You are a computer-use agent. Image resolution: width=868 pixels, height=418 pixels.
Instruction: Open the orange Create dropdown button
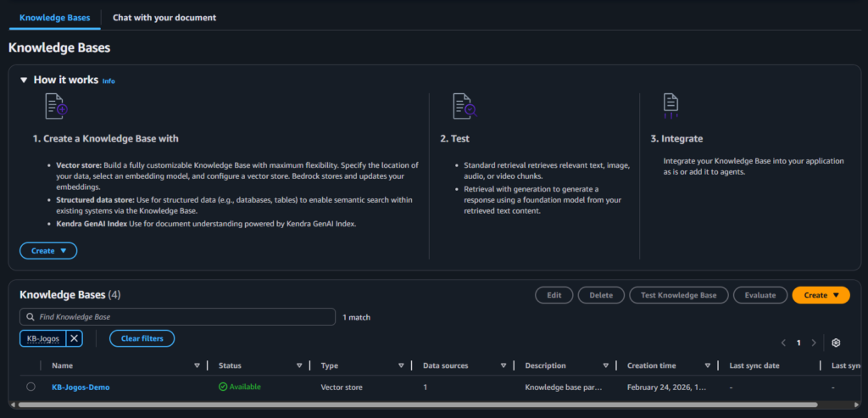(x=821, y=295)
